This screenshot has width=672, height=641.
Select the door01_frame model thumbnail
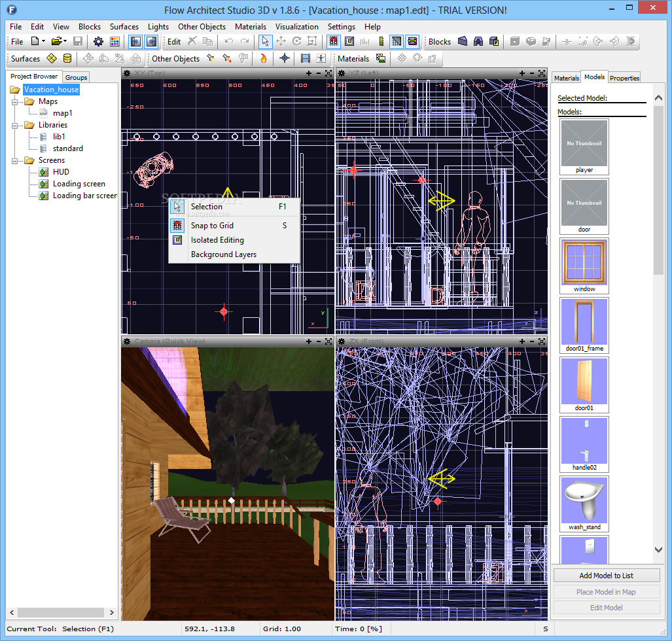click(584, 325)
